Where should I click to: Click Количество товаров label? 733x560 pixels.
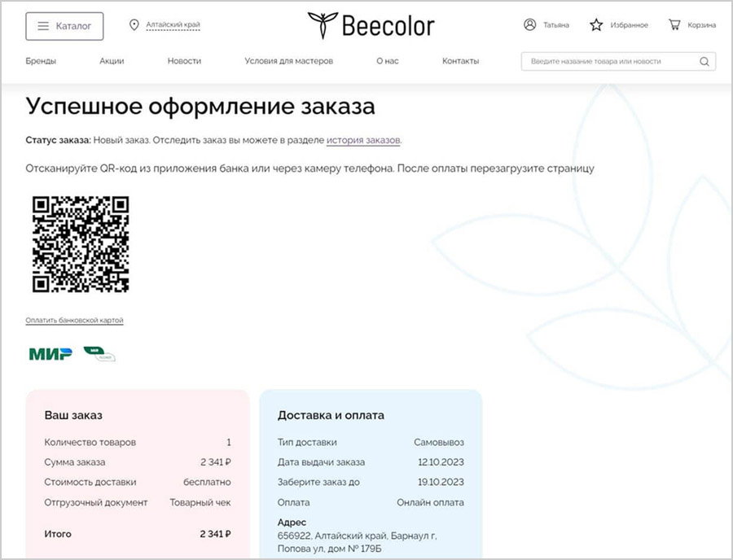tap(90, 442)
